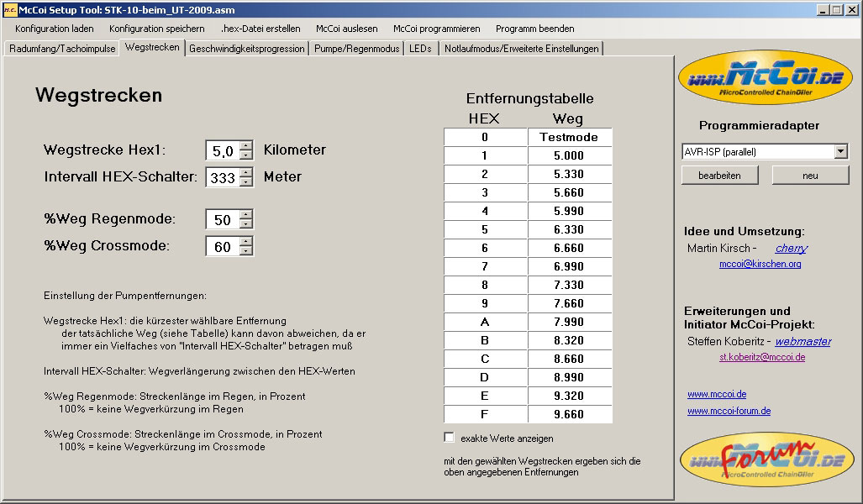Open 'Konfiguration speichern' menu

click(157, 29)
